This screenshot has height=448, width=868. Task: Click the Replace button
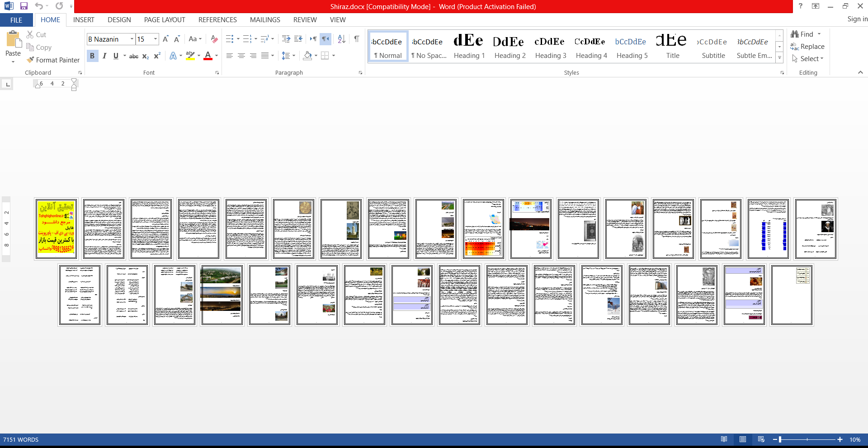tap(808, 47)
